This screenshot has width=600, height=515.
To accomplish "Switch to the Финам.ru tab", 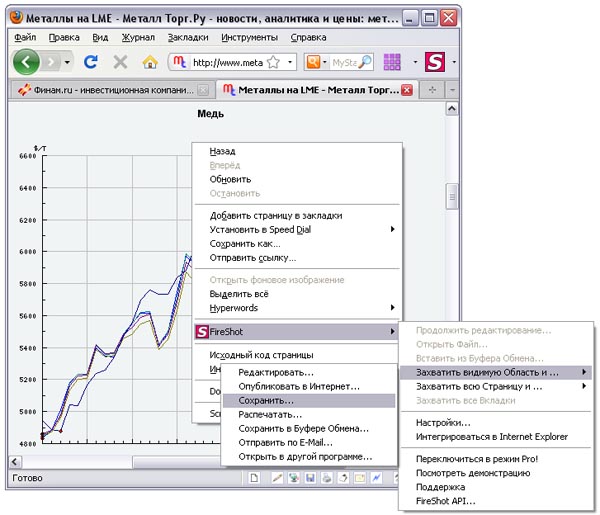I will point(111,90).
